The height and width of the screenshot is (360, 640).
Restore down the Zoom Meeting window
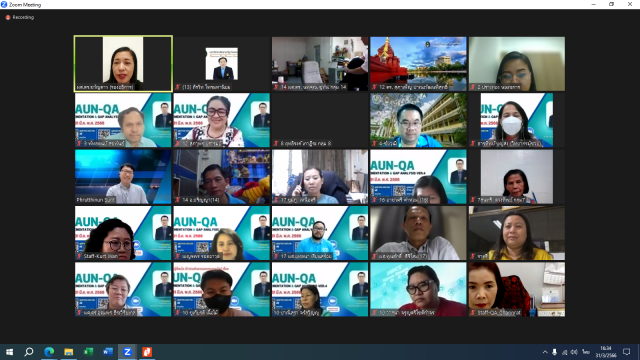click(x=611, y=4)
